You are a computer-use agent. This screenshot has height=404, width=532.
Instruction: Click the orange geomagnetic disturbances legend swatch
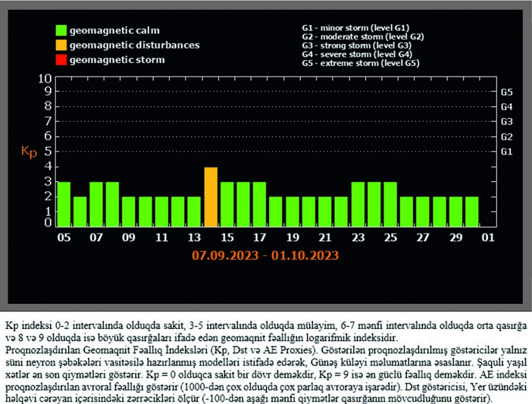coord(61,46)
